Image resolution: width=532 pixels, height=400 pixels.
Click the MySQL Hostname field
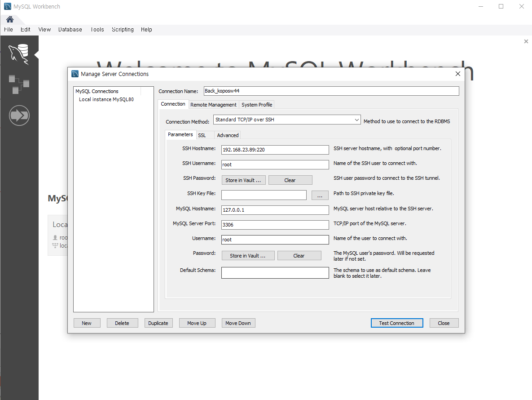275,210
